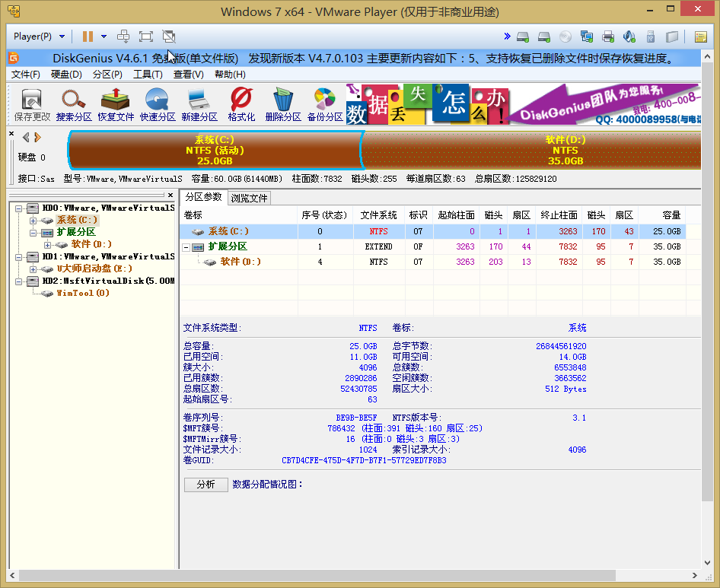Open the Player(P) dropdown menu
This screenshot has width=720, height=588.
40,37
